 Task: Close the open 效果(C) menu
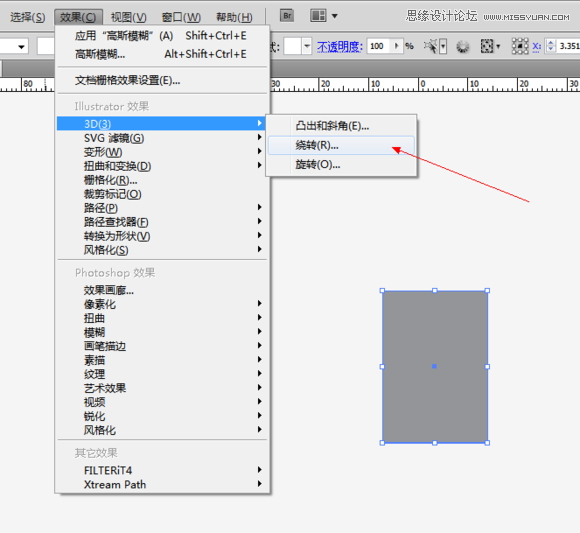point(78,17)
